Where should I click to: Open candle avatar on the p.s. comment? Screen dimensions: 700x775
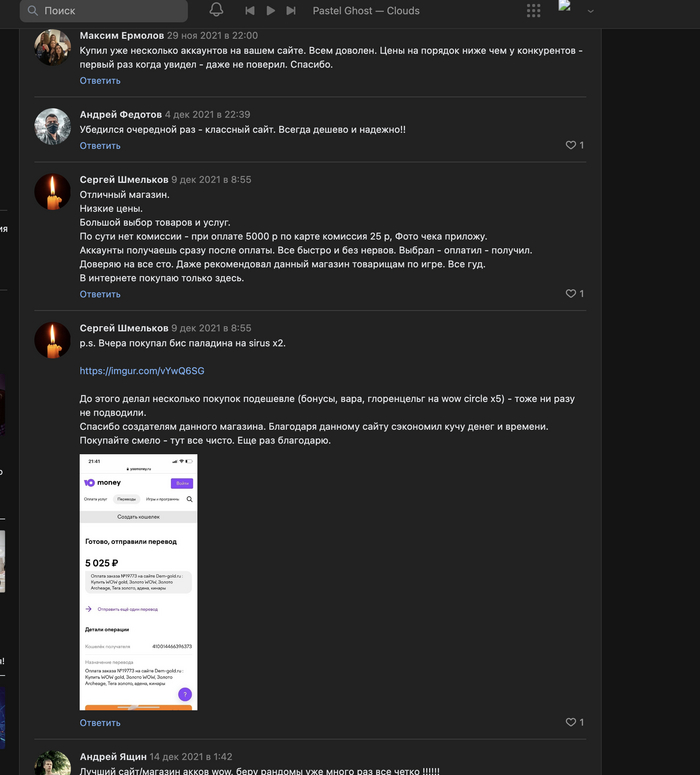pos(52,340)
